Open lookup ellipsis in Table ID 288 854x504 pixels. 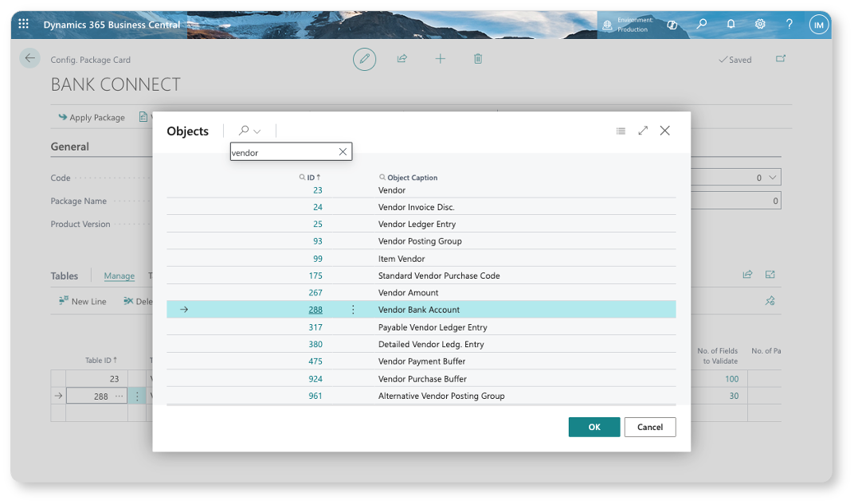[119, 396]
